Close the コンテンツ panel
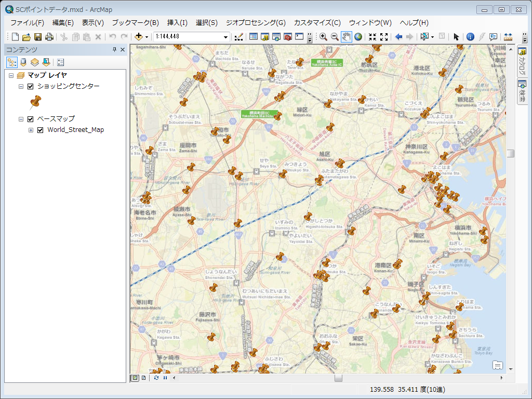Screen dimensions: 532x399 click(123, 50)
